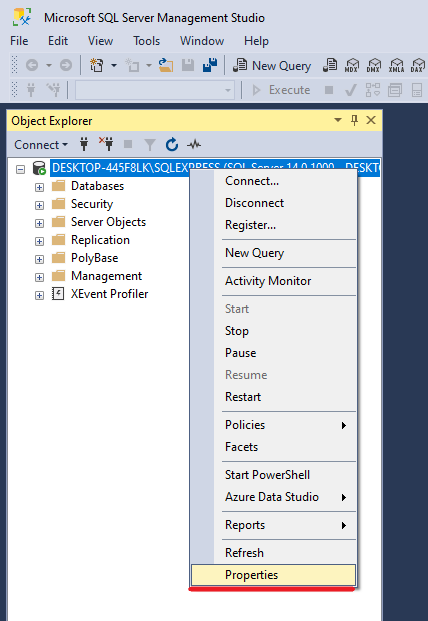
Task: Close the Object Explorer panel
Action: [371, 120]
